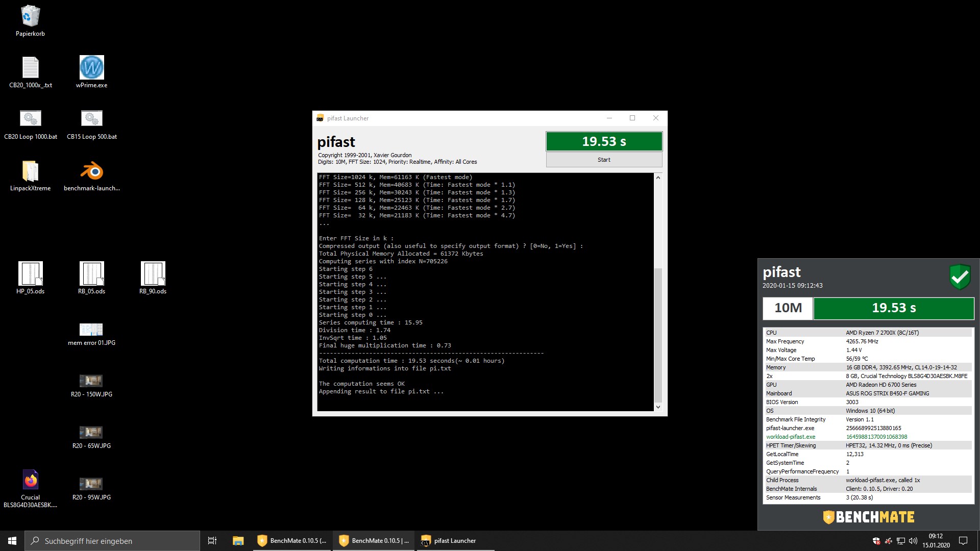The height and width of the screenshot is (551, 980).
Task: Click the workload-pifast.exe hash 16459881370091068398
Action: 876,437
